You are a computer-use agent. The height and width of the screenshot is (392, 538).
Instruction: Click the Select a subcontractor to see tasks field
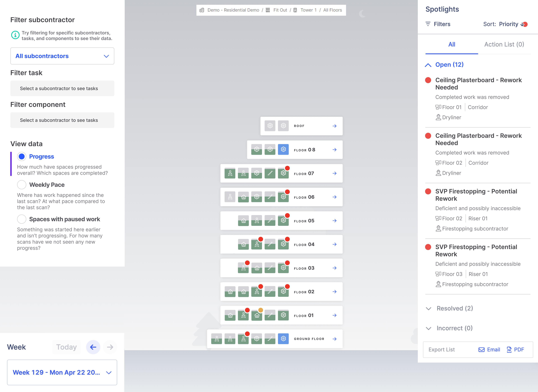62,88
